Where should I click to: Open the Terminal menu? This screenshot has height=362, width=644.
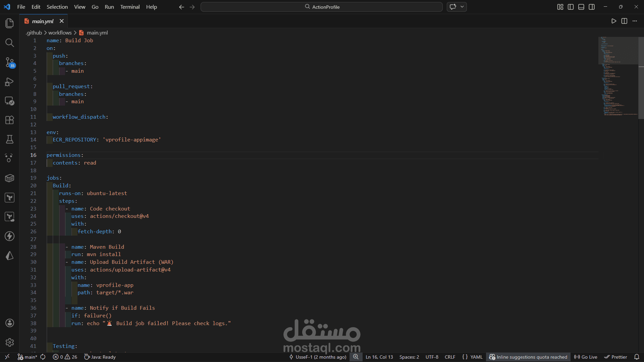tap(130, 7)
